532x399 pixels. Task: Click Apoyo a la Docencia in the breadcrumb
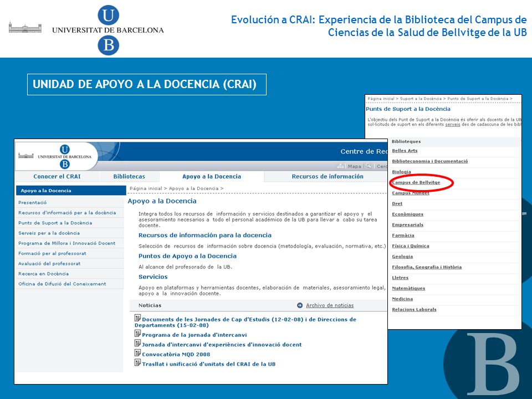(194, 188)
